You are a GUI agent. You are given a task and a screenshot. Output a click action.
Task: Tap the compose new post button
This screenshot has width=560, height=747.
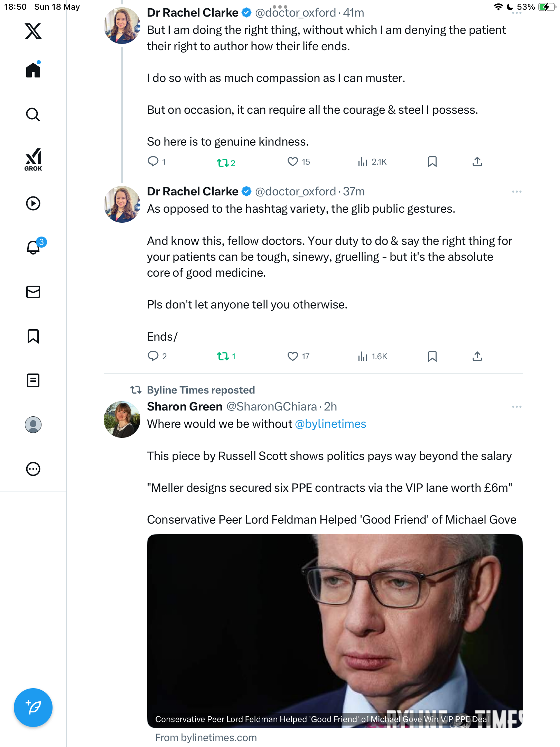coord(33,708)
